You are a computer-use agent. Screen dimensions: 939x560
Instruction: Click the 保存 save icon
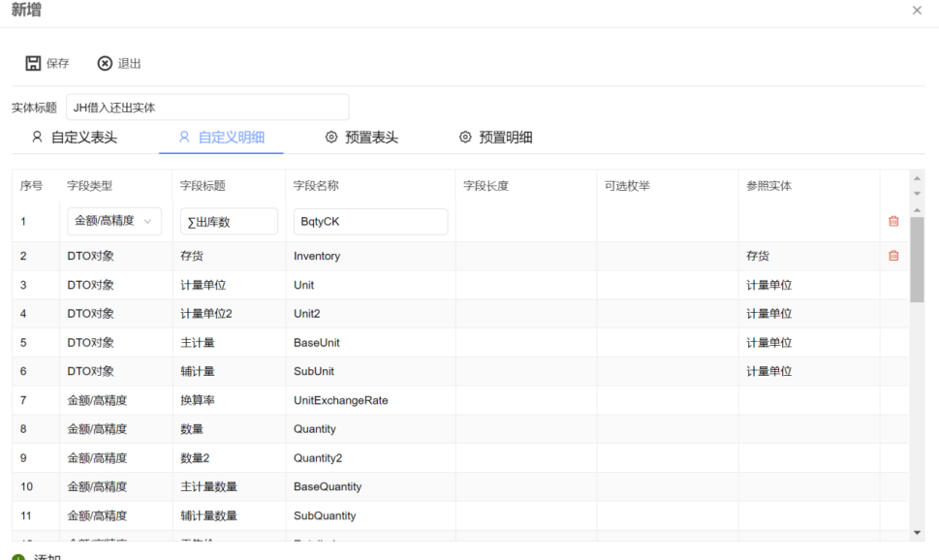(x=32, y=62)
